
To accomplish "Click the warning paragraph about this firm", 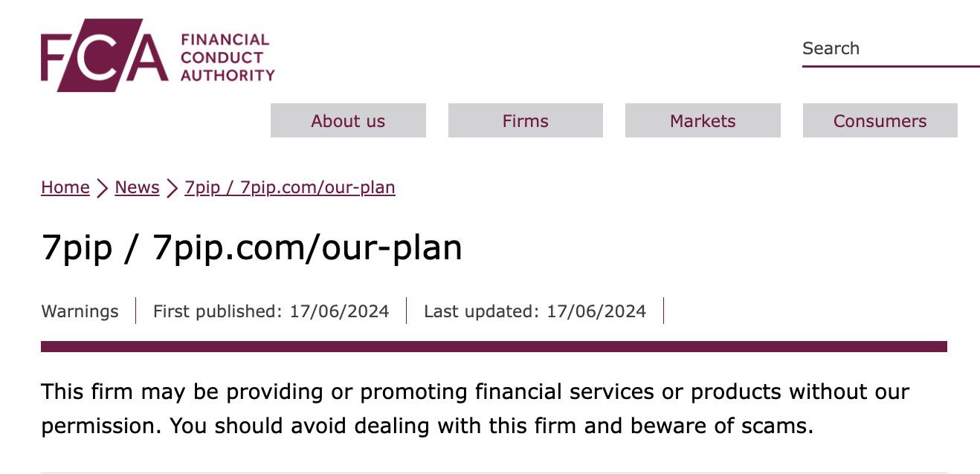I will pos(476,409).
